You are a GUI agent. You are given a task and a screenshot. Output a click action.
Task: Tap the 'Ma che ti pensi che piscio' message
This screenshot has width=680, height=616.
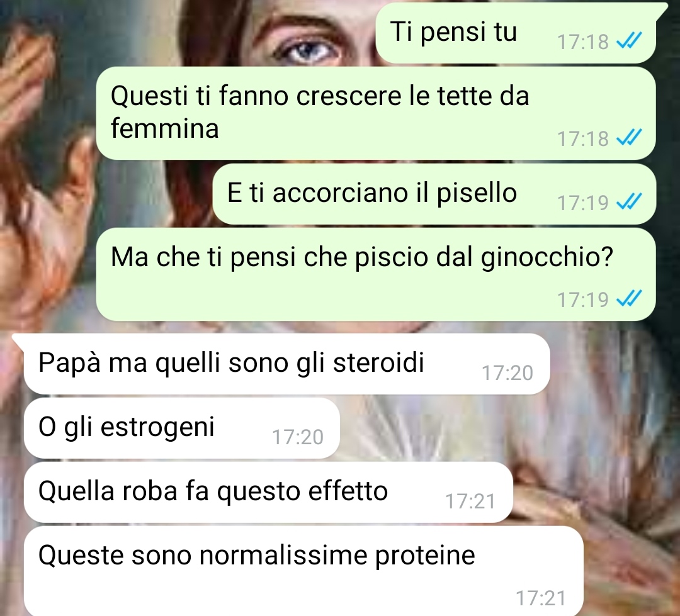pyautogui.click(x=375, y=274)
